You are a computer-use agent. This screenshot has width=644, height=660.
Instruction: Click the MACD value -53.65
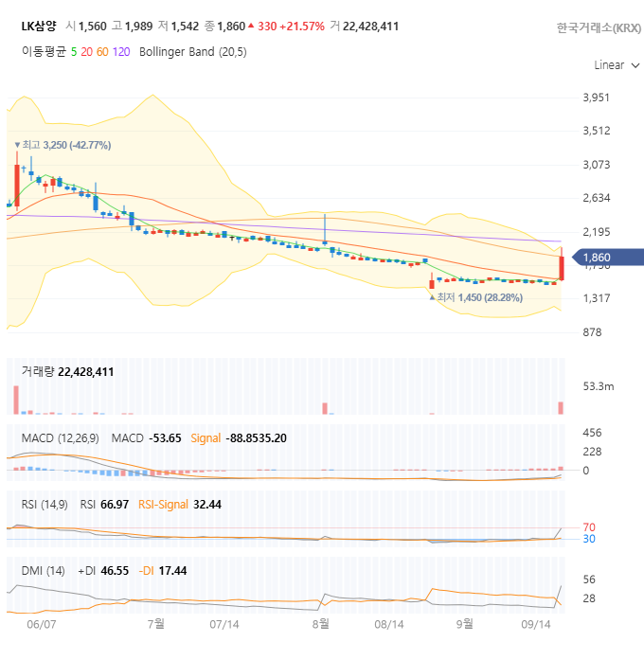tap(166, 438)
